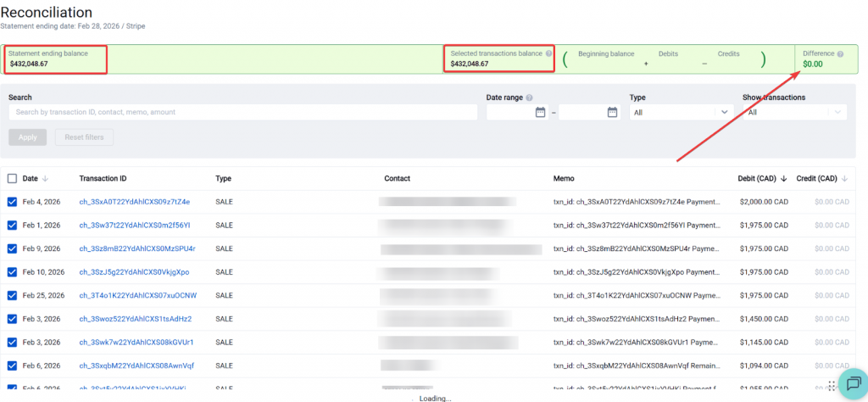The width and height of the screenshot is (868, 402).
Task: Uncheck the Feb 9, 2026 transaction row
Action: [x=12, y=248]
